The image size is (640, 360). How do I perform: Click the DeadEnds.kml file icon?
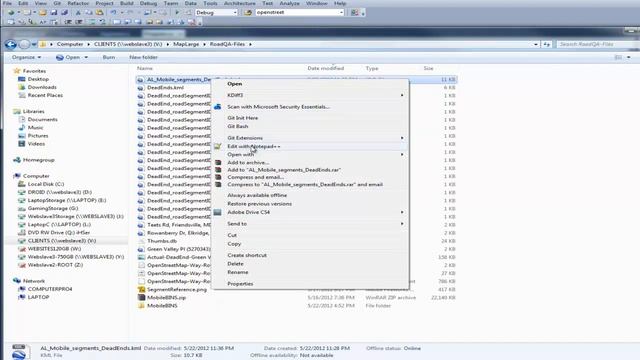click(141, 88)
